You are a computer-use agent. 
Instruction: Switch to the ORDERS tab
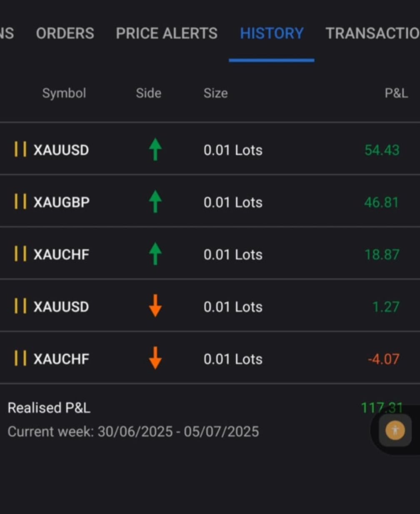click(65, 33)
